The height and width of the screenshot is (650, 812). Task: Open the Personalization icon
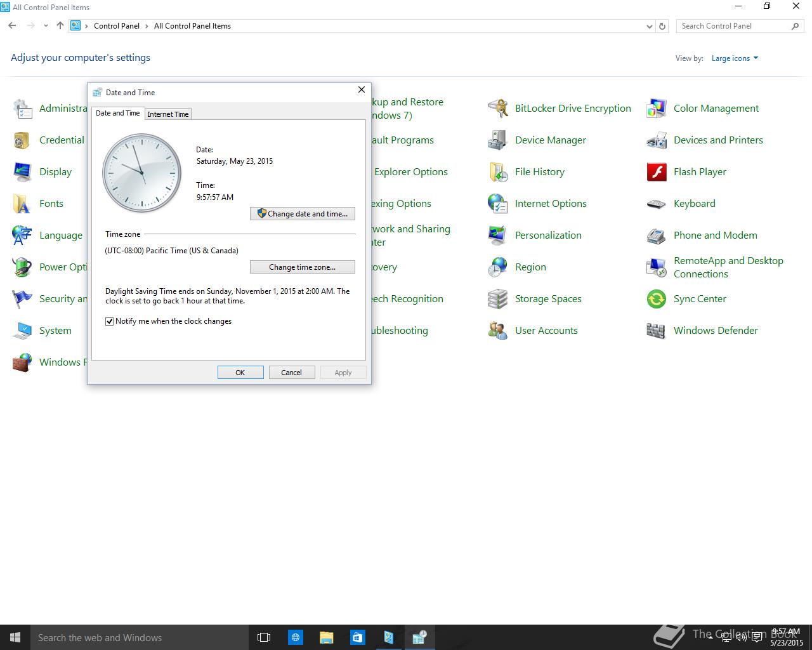pyautogui.click(x=497, y=235)
